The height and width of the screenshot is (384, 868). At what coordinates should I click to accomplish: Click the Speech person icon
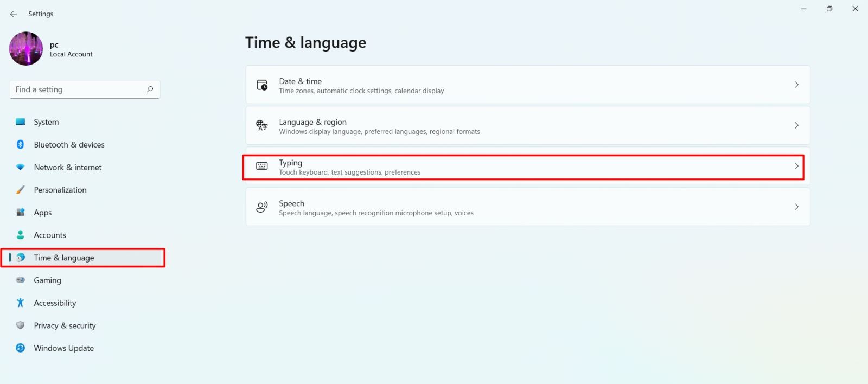pos(262,207)
